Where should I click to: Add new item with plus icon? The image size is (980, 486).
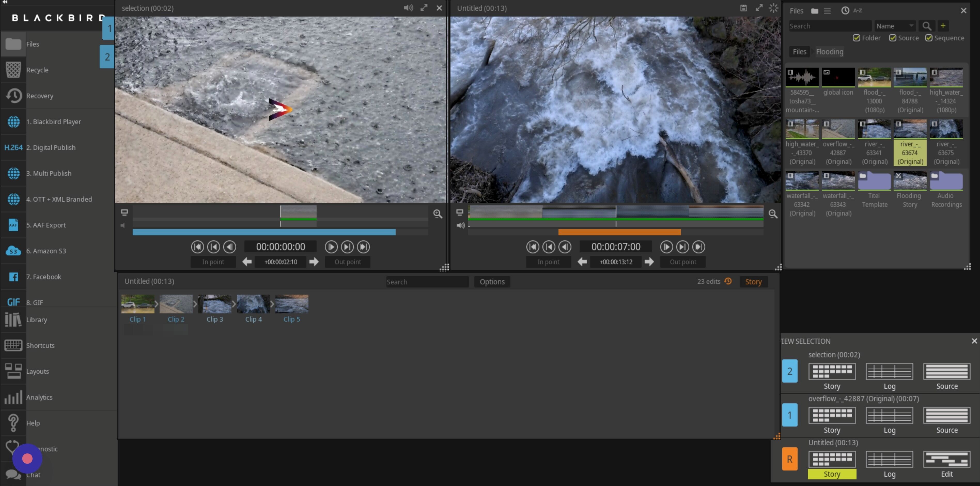[x=943, y=26]
